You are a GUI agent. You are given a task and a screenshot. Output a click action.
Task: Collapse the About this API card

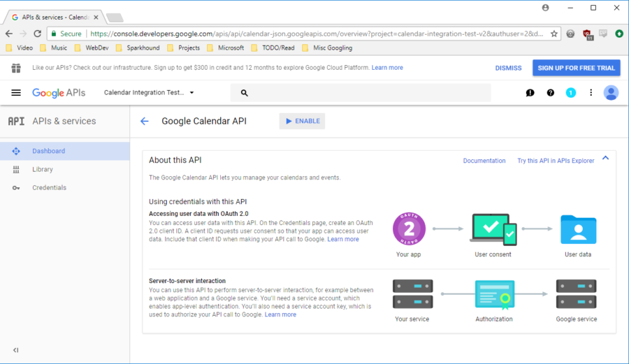(605, 159)
